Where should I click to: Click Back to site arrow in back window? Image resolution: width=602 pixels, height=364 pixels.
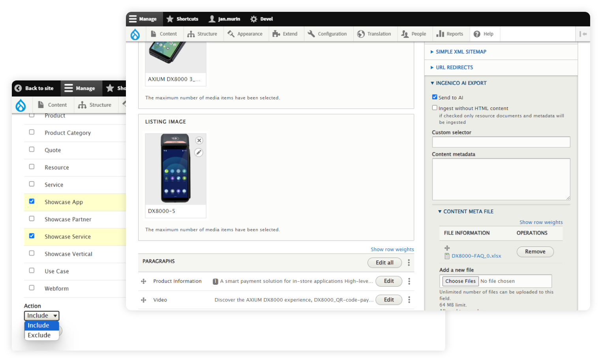[18, 88]
